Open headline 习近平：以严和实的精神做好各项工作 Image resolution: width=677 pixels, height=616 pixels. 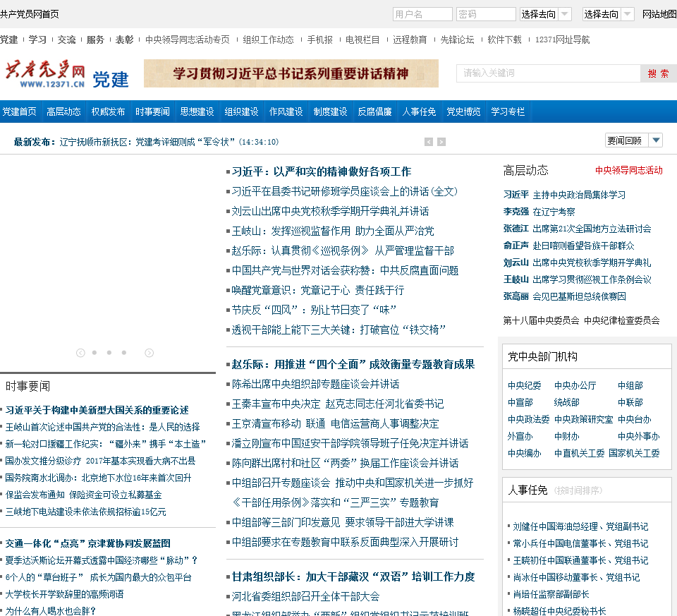click(322, 172)
